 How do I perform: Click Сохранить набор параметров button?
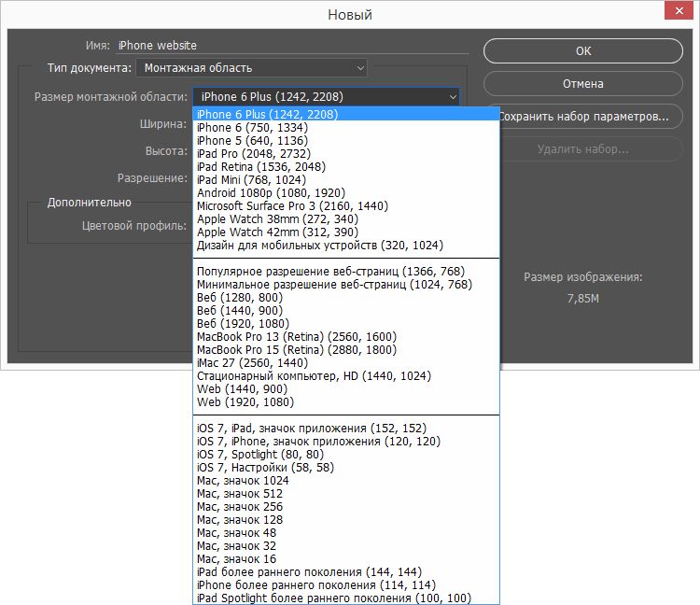(591, 117)
